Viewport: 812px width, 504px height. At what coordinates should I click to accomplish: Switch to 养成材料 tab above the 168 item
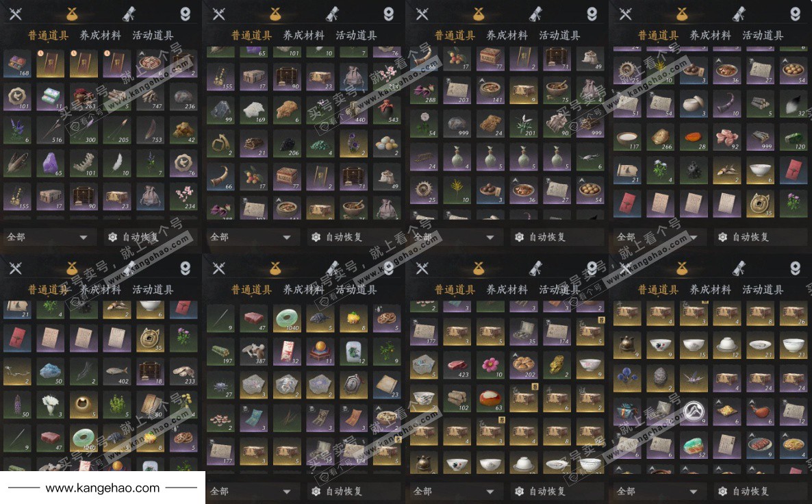pyautogui.click(x=101, y=35)
